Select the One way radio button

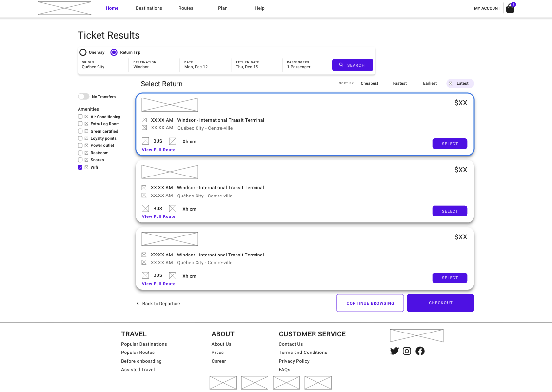coord(83,52)
